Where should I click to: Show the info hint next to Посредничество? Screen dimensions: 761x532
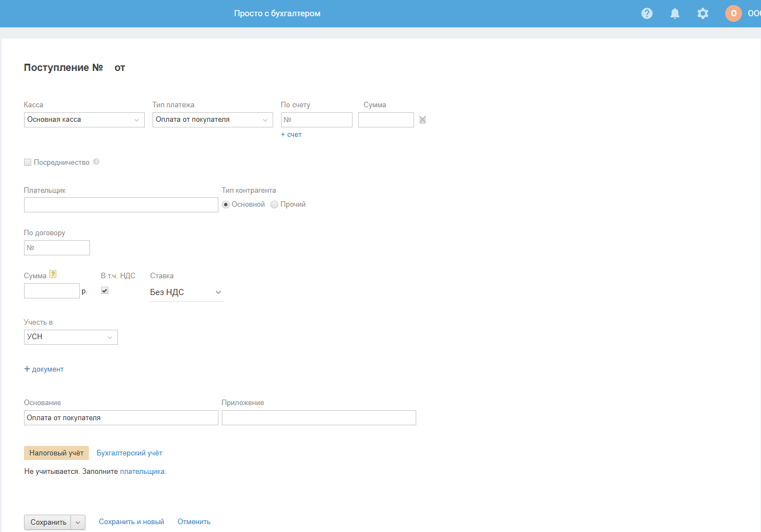pos(96,161)
